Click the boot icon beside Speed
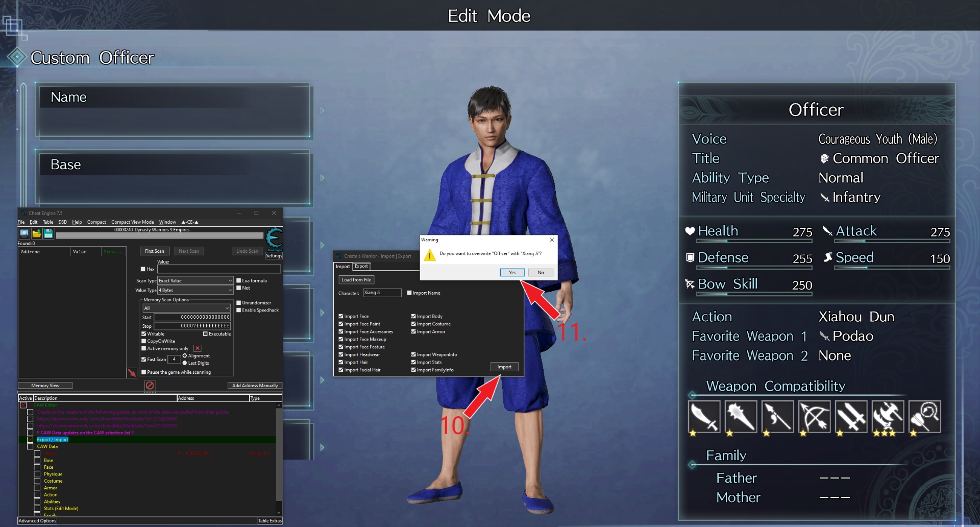Viewport: 980px width, 527px height. [x=828, y=257]
